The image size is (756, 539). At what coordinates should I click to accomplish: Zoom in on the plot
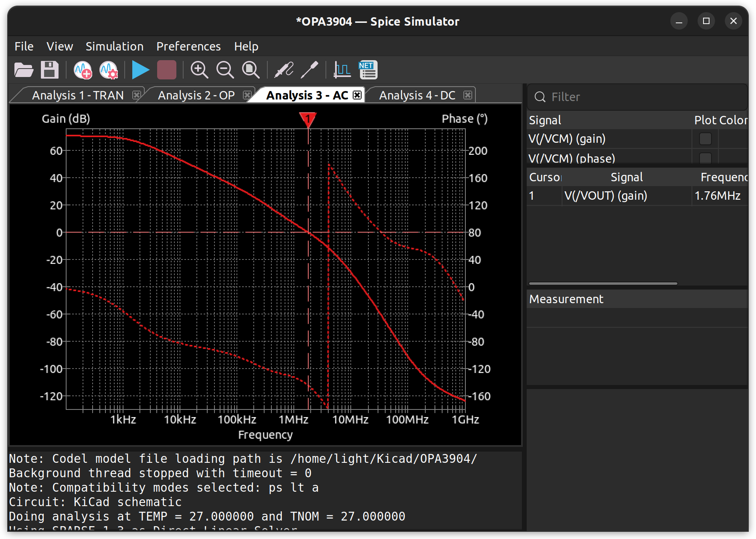click(x=199, y=70)
